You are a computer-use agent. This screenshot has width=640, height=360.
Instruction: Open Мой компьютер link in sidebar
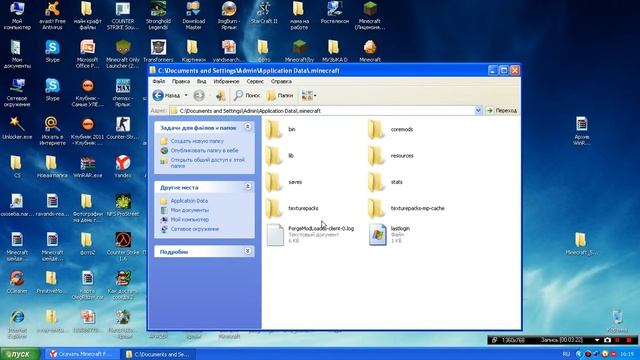coord(189,219)
